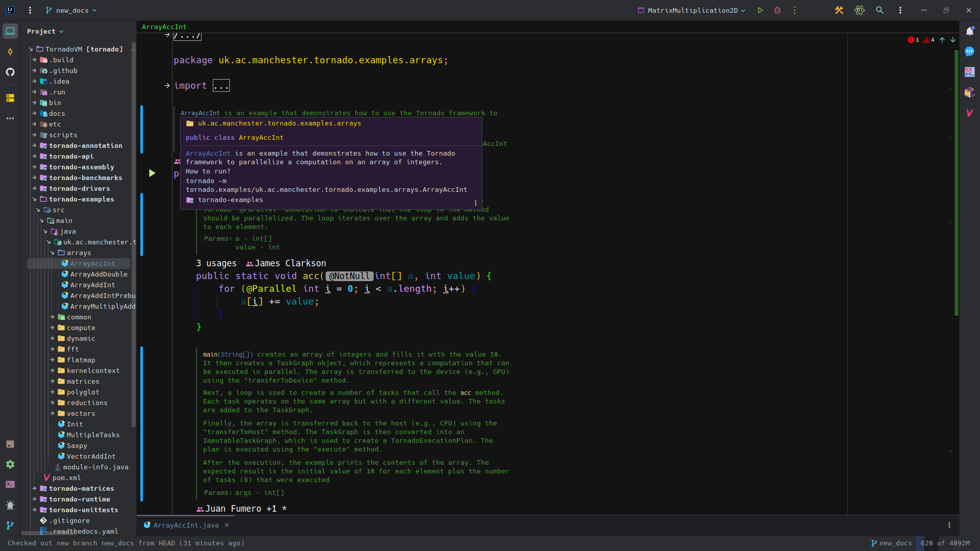Open the Structure tool window icon
This screenshot has height=551, width=980.
coord(10,98)
